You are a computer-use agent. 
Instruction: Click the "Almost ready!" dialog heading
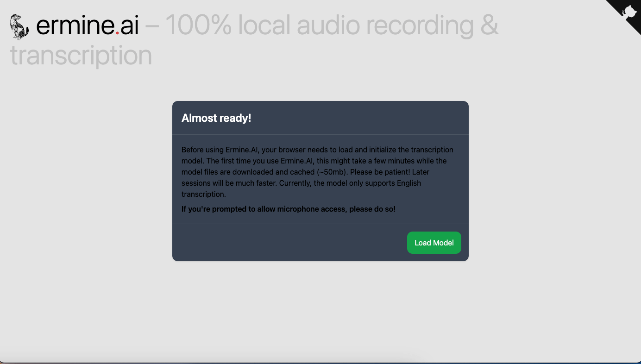(216, 118)
